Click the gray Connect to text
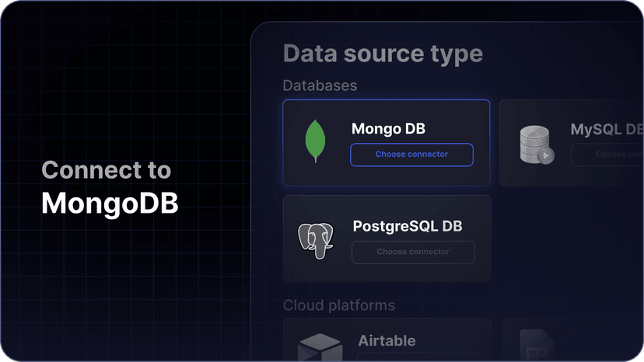The height and width of the screenshot is (362, 644). point(106,170)
